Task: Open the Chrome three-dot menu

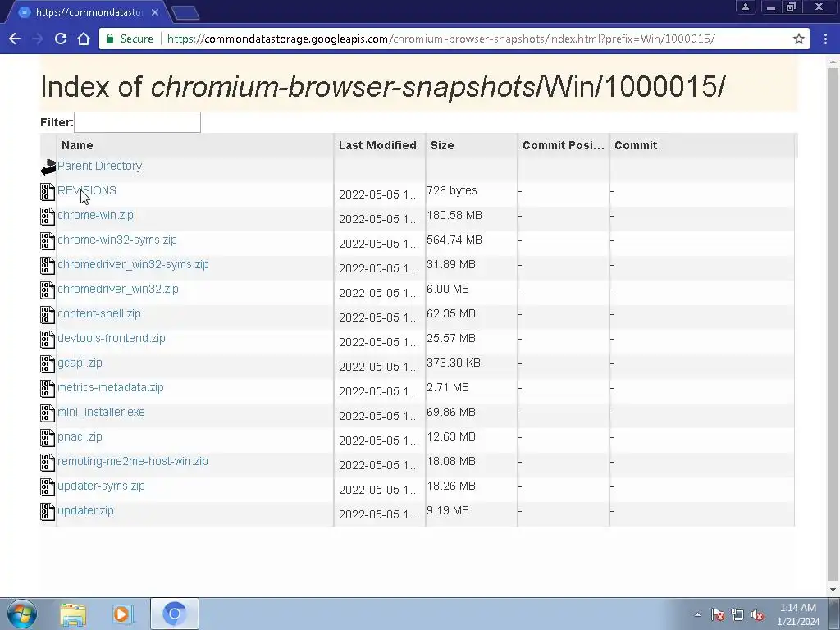Action: 825,39
